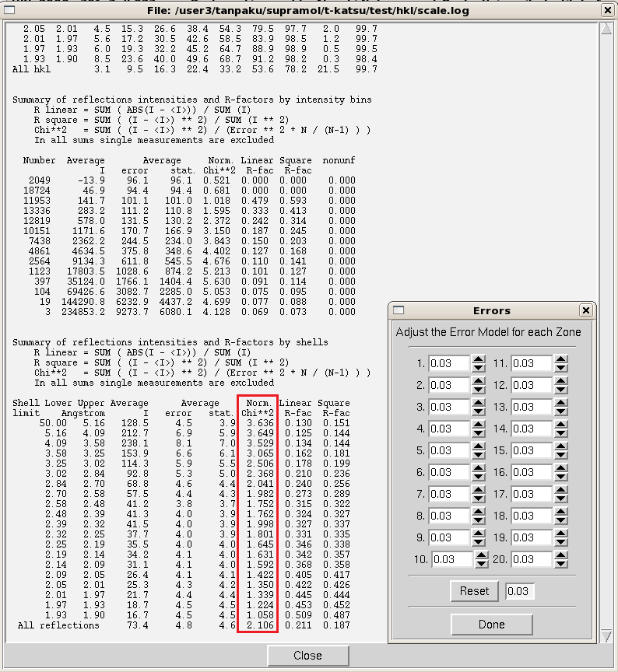Decrease the Zone 3 error value

coord(479,411)
